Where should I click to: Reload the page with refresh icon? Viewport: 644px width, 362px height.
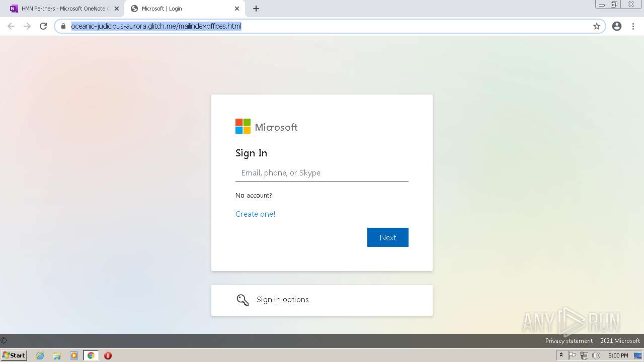(43, 26)
